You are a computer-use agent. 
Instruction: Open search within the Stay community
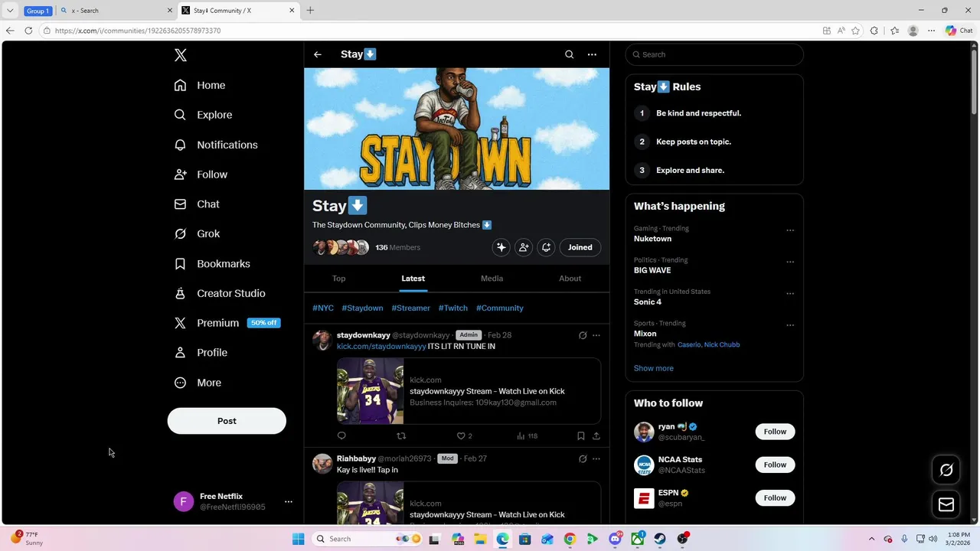pos(569,54)
